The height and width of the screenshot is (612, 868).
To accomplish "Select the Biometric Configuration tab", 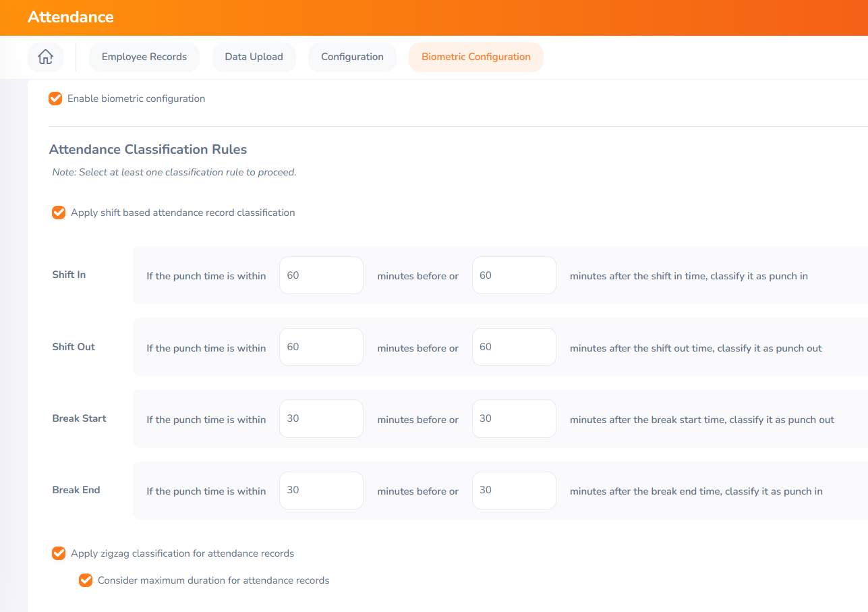I will pyautogui.click(x=475, y=57).
